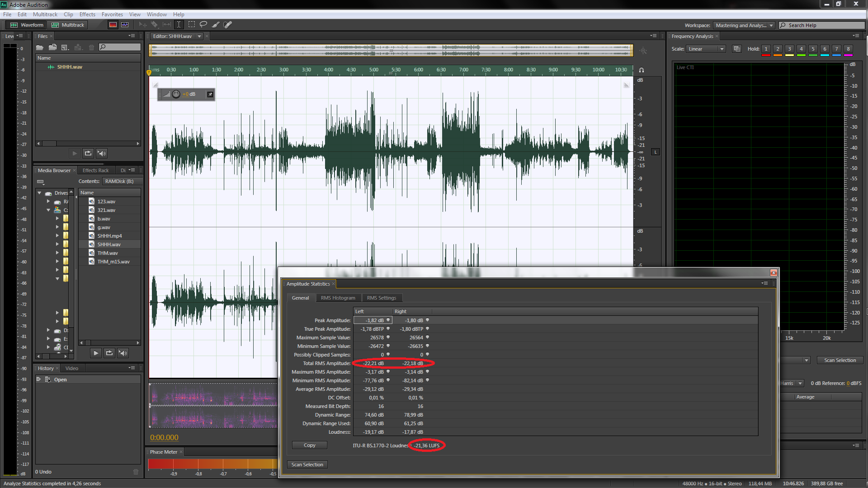Select the Lasso Selection tool
Image resolution: width=868 pixels, height=488 pixels.
pyautogui.click(x=203, y=25)
